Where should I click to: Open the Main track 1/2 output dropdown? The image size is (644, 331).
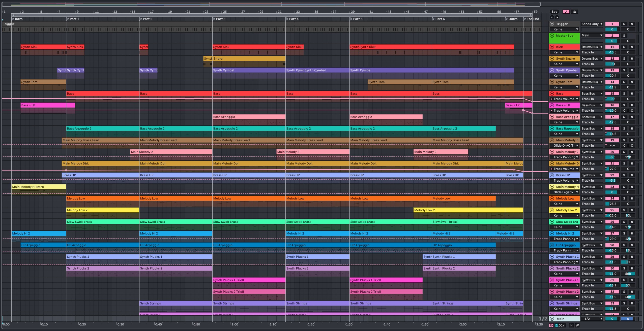pyautogui.click(x=592, y=319)
